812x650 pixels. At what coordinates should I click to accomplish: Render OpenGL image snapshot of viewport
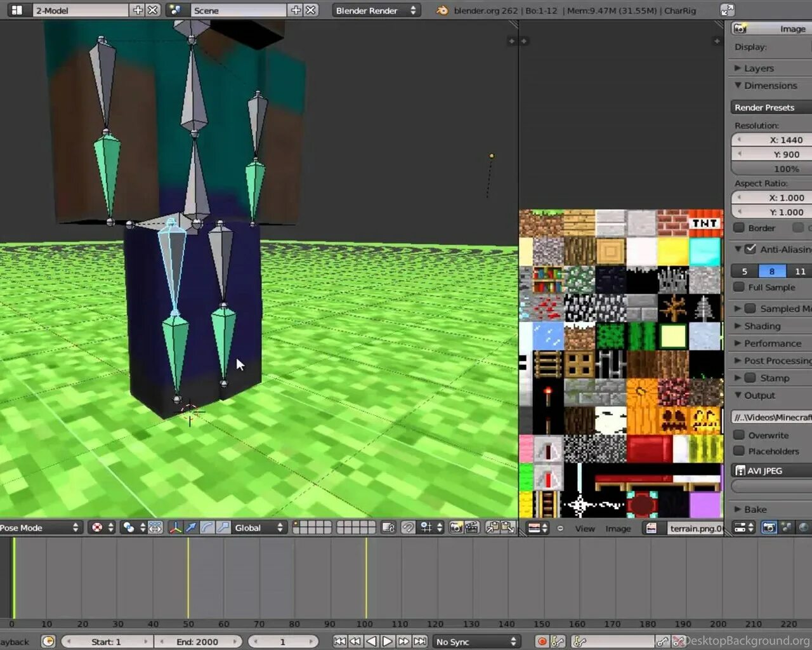click(x=455, y=527)
